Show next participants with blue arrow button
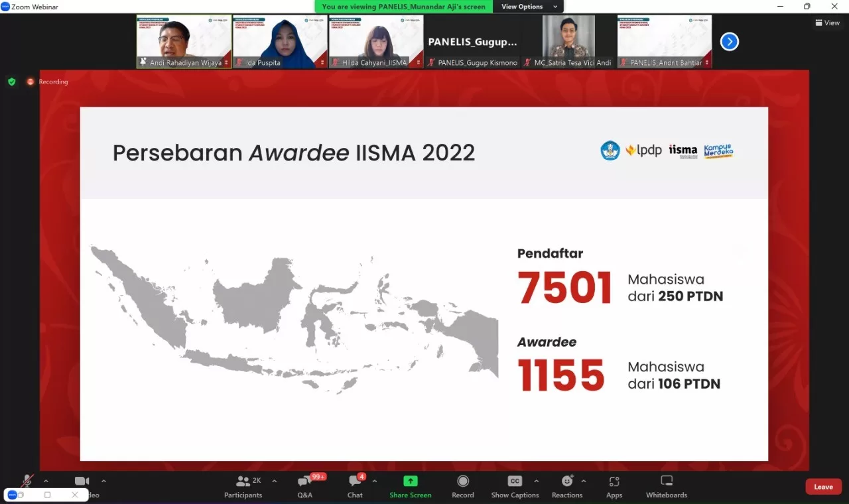The height and width of the screenshot is (504, 849). click(729, 42)
